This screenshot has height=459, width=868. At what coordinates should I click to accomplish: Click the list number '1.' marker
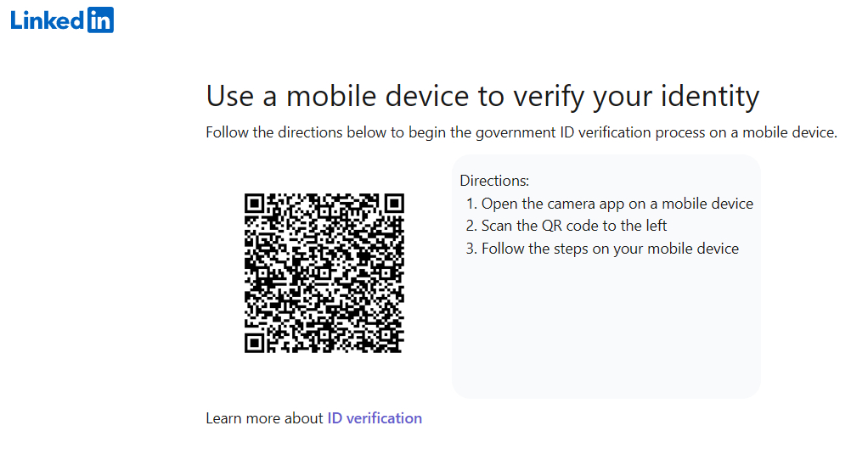point(471,204)
